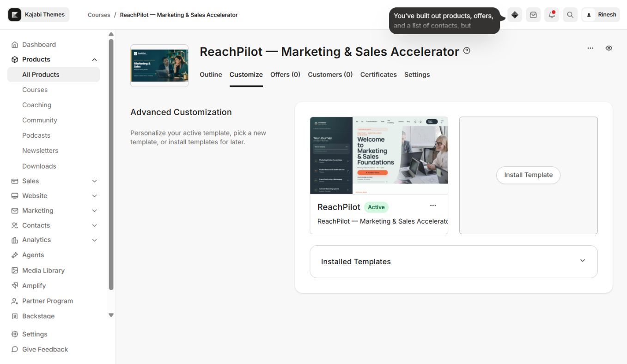The width and height of the screenshot is (627, 364).
Task: Switch to the course Settings tab
Action: [417, 74]
